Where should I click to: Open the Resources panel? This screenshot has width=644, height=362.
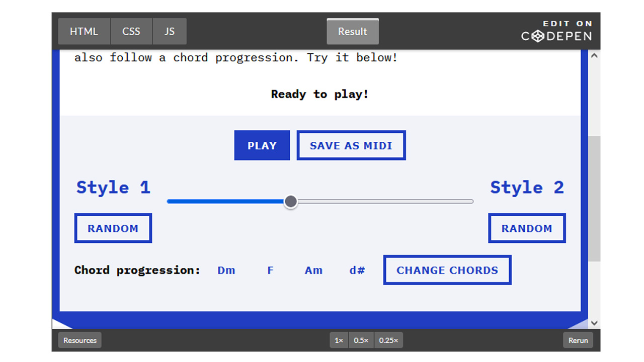coord(80,340)
